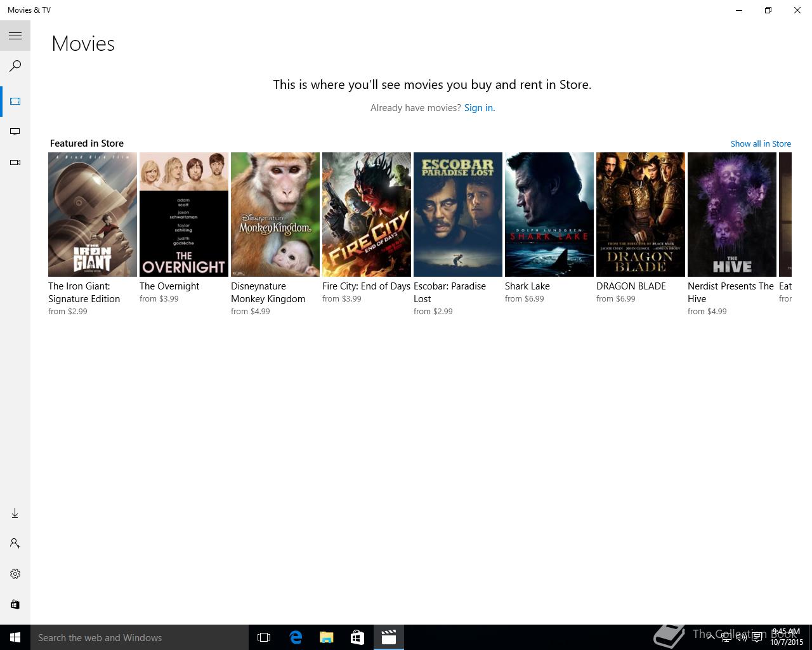
Task: Click the account sign-in person icon
Action: 15,543
